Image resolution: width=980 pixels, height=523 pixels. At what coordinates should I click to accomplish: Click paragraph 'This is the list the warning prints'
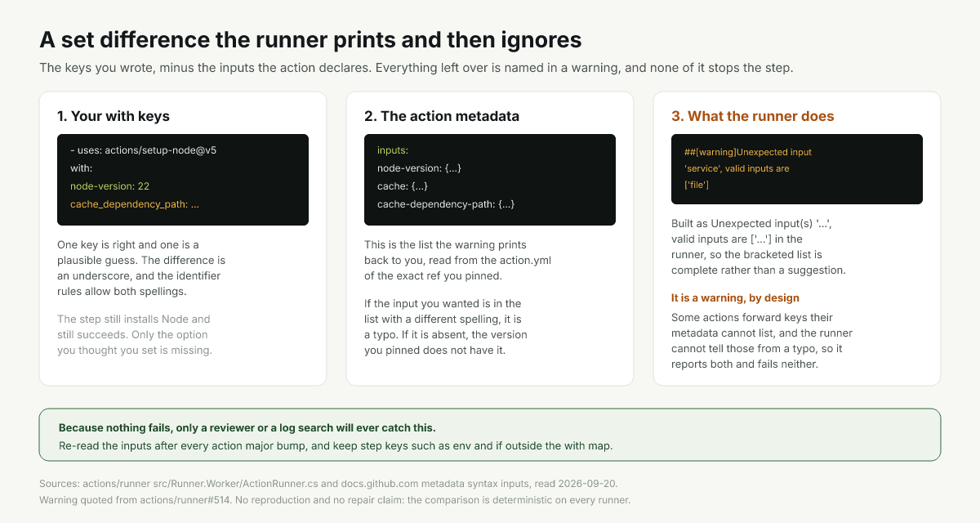tap(458, 260)
